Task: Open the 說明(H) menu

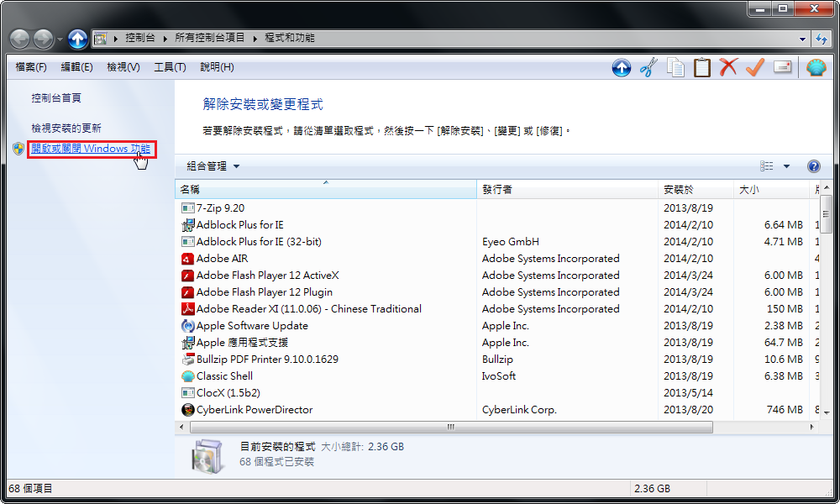Action: pos(217,67)
